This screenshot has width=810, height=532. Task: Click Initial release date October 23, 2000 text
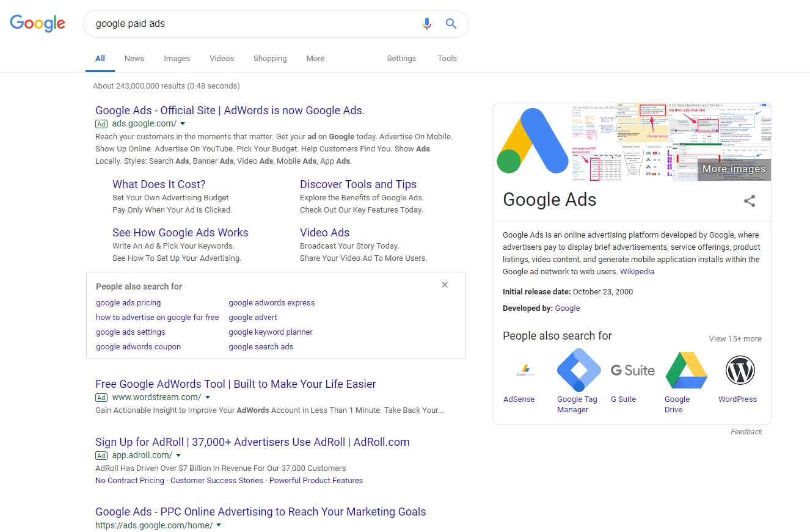tap(568, 292)
